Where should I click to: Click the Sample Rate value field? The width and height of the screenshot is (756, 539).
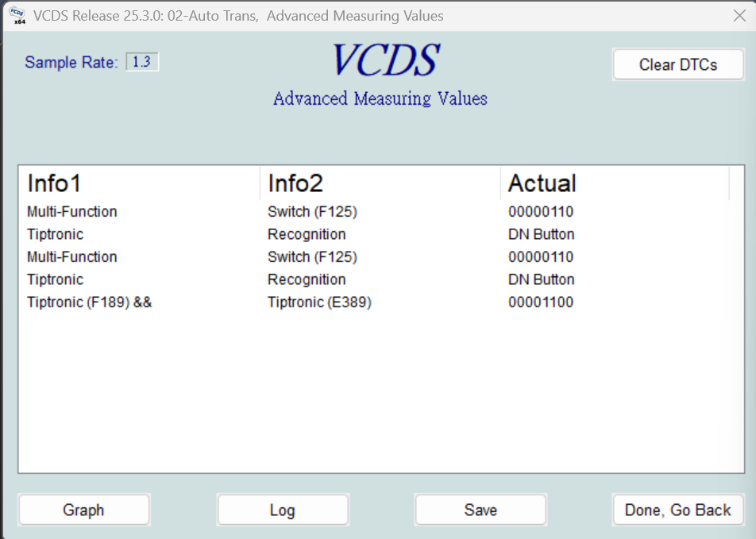(x=142, y=62)
